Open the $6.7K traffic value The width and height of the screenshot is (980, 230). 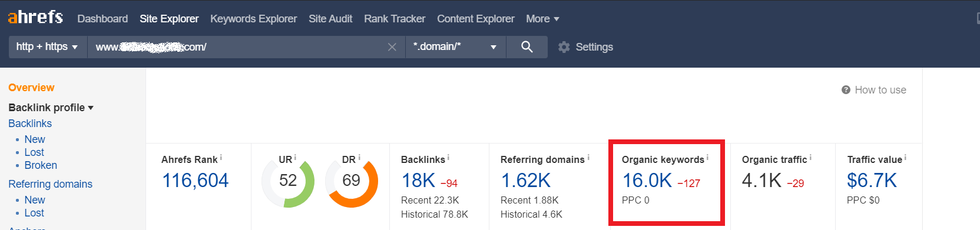(x=872, y=181)
